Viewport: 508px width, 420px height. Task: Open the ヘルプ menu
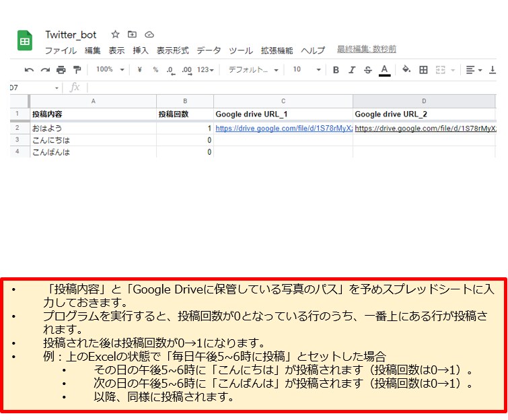313,50
